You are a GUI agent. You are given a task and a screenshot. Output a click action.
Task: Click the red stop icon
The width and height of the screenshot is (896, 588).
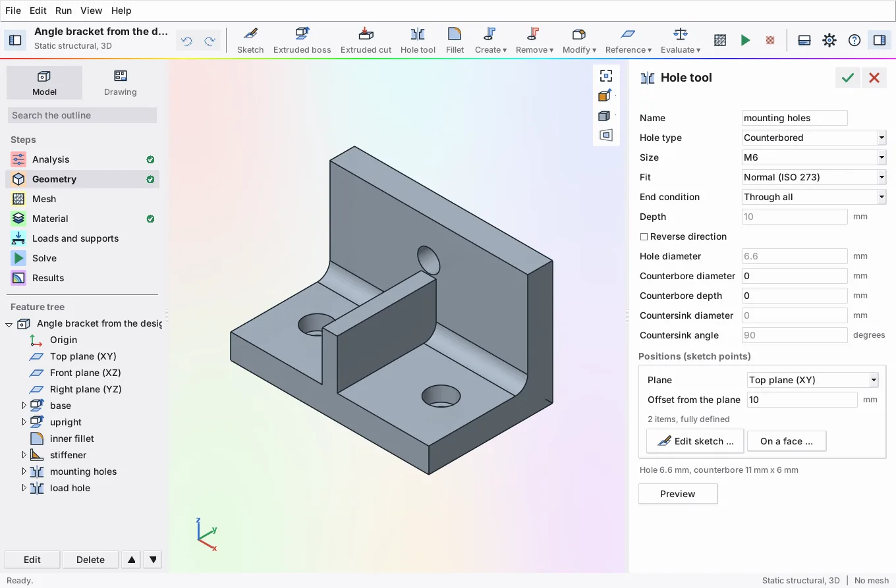770,40
